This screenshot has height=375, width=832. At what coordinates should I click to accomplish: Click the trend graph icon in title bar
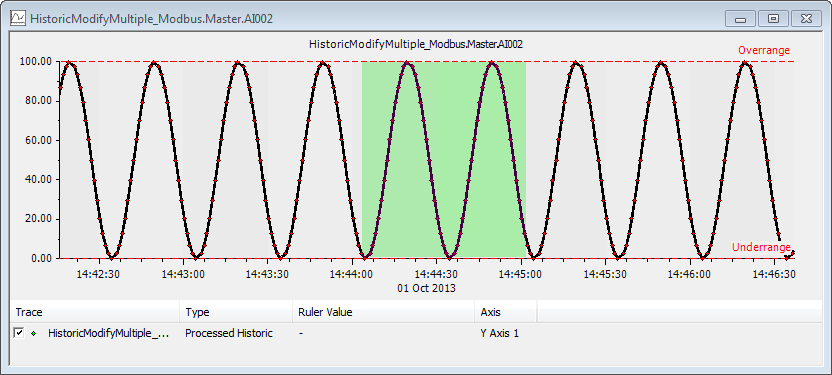(18, 19)
